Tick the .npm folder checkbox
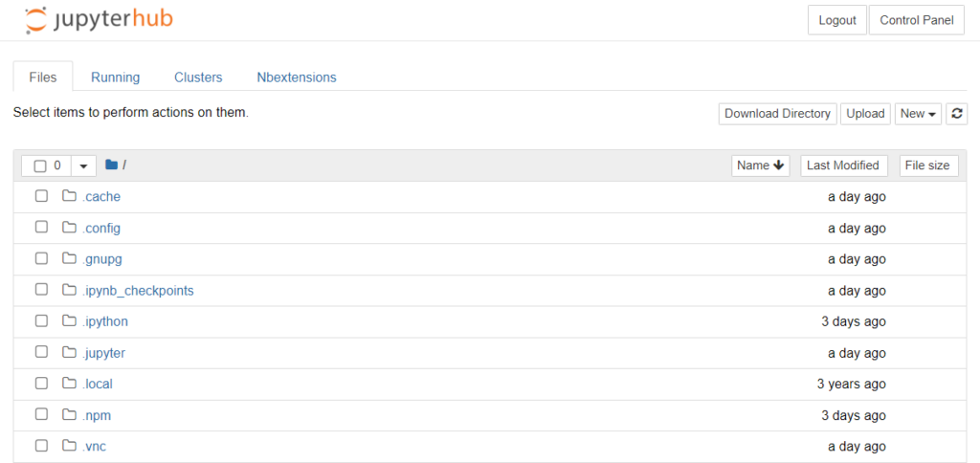This screenshot has height=463, width=980. (x=41, y=415)
